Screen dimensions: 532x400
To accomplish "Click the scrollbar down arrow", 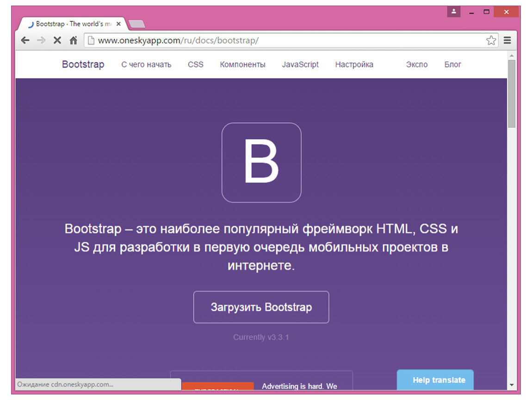I will click(x=511, y=385).
